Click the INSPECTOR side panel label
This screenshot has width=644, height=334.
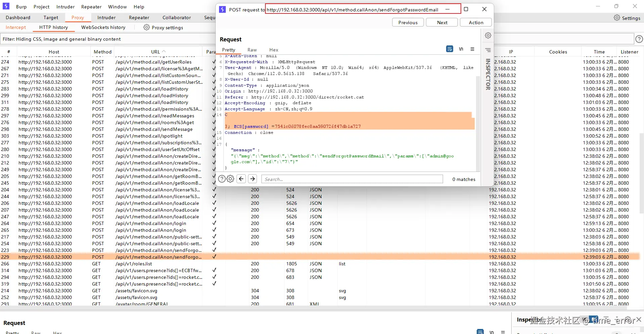pos(488,74)
